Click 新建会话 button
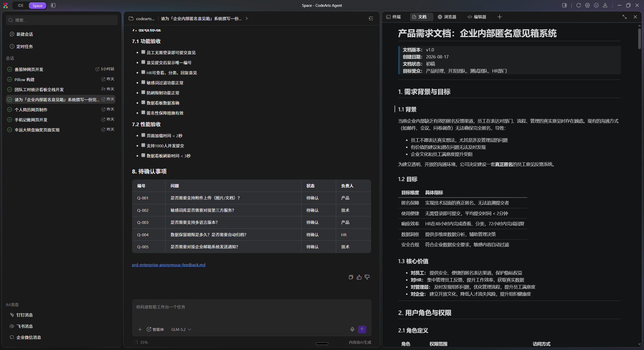The width and height of the screenshot is (644, 350). [x=21, y=34]
